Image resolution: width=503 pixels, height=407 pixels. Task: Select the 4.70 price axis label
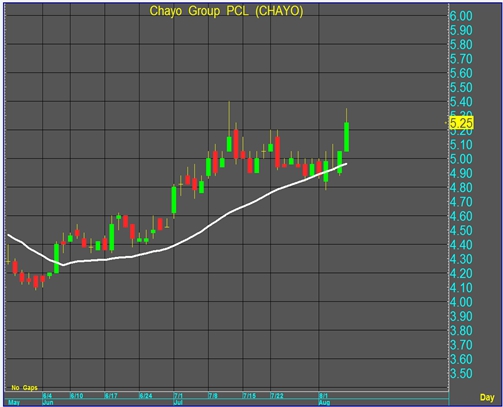pos(461,202)
